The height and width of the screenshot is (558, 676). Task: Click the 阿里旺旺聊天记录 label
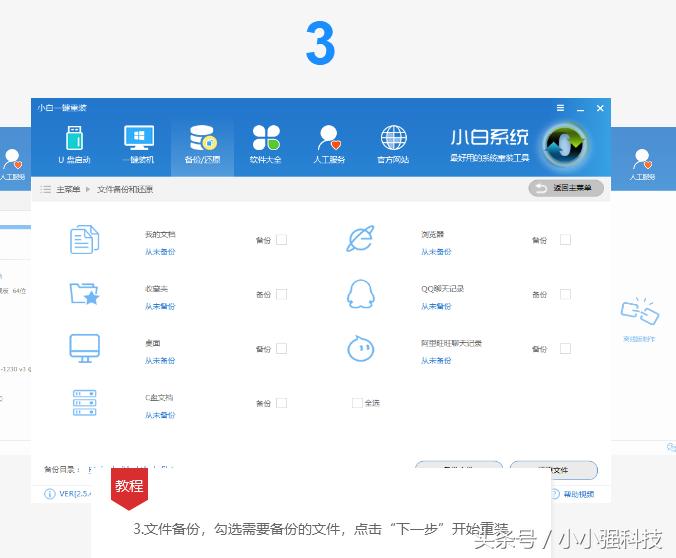point(451,343)
